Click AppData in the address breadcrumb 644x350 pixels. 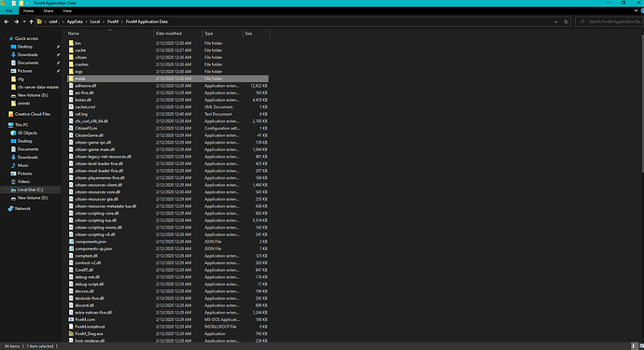pyautogui.click(x=75, y=21)
